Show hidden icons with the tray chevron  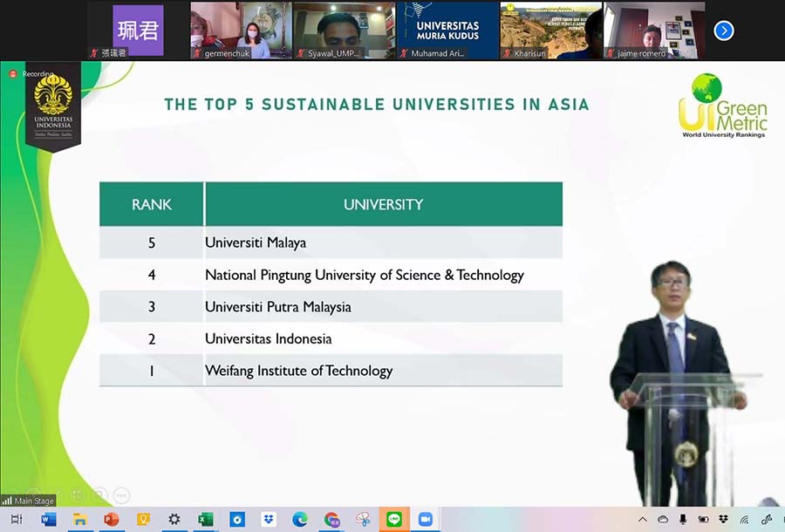643,520
